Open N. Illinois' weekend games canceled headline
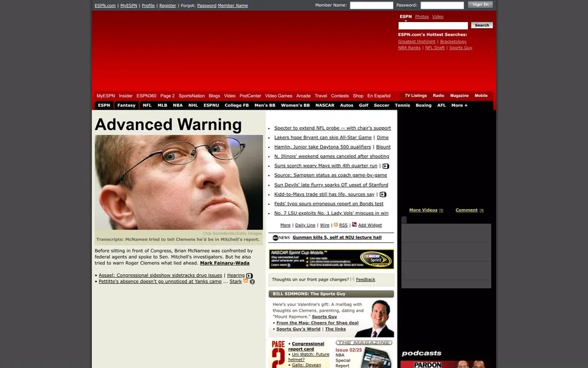588x368 pixels. click(331, 156)
